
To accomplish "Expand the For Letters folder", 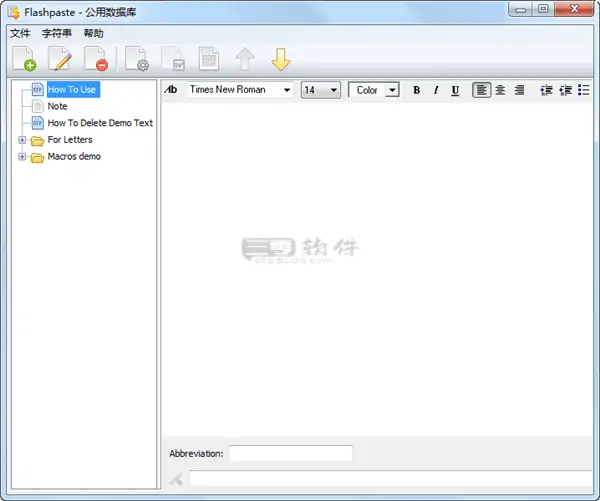I will click(x=22, y=140).
